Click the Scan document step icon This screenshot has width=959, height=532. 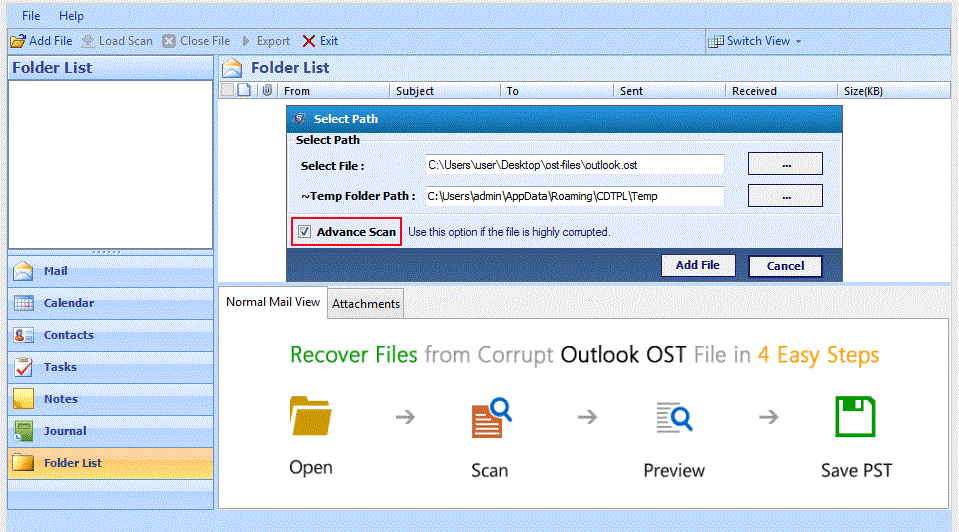tap(491, 418)
